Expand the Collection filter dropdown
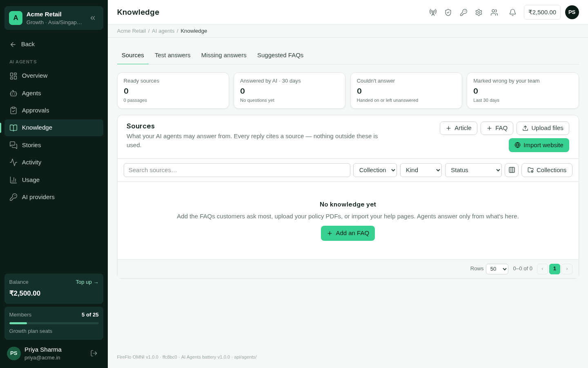 click(375, 170)
